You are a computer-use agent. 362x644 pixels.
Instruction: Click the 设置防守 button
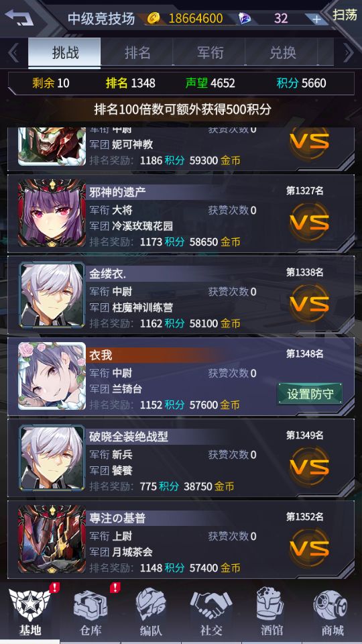[x=310, y=394]
